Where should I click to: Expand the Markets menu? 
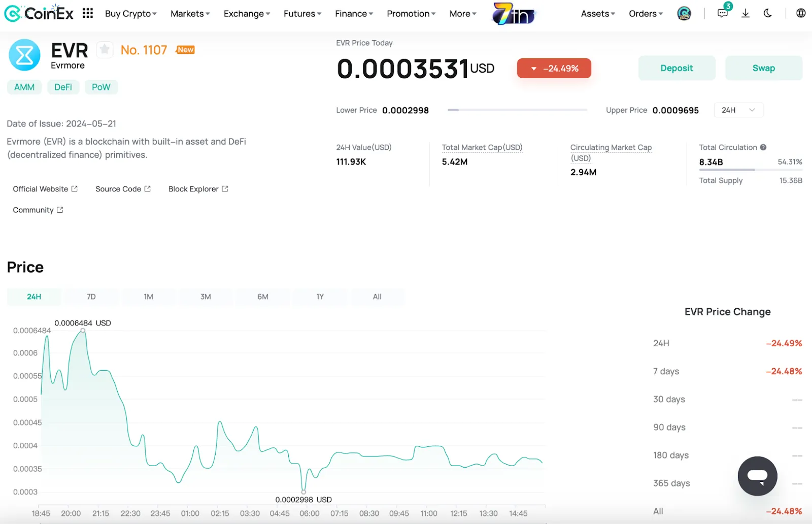[190, 14]
